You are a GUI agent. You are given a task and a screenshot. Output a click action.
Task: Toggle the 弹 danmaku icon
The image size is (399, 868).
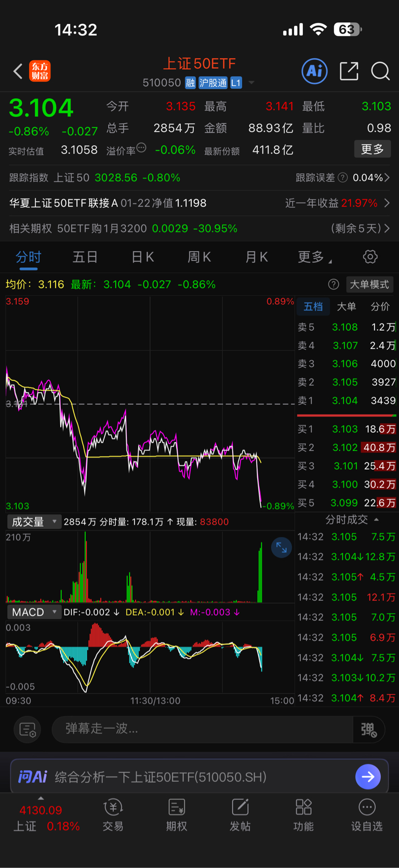click(x=369, y=730)
